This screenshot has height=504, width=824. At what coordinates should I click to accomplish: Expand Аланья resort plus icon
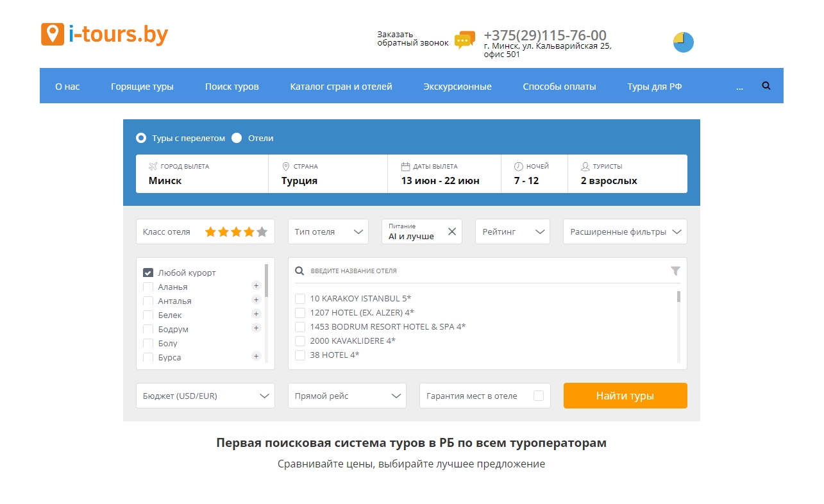(256, 286)
